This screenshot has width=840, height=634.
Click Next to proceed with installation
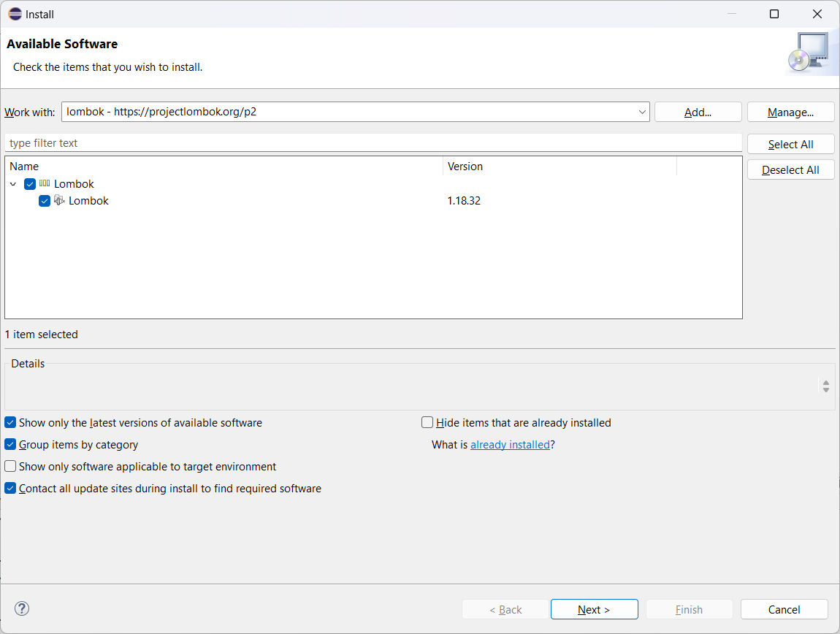(x=594, y=609)
